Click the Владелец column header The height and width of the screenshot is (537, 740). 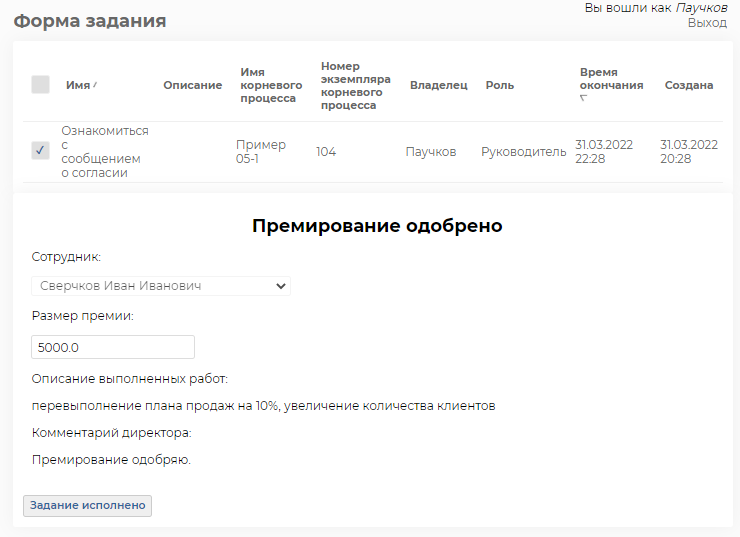tap(438, 85)
